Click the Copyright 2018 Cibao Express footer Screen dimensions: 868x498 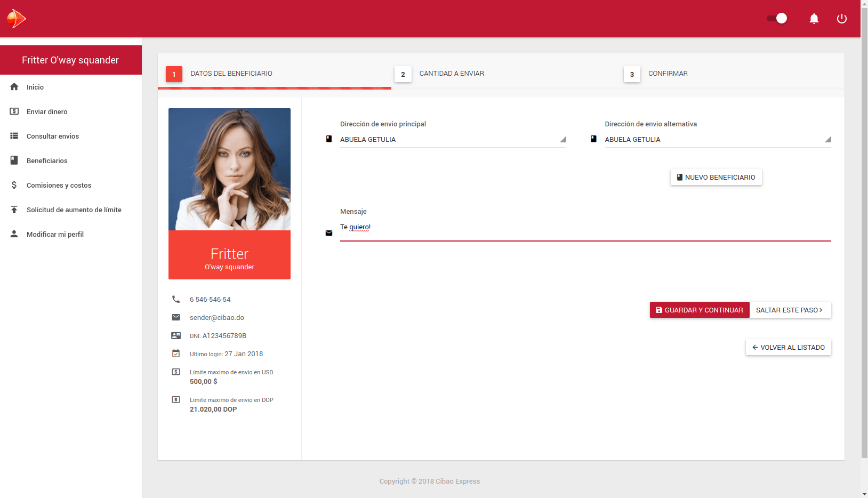coord(430,481)
